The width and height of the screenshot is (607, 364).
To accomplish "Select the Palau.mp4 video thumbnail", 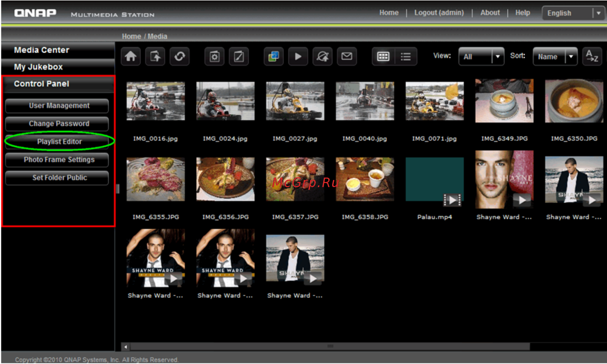I will point(434,179).
